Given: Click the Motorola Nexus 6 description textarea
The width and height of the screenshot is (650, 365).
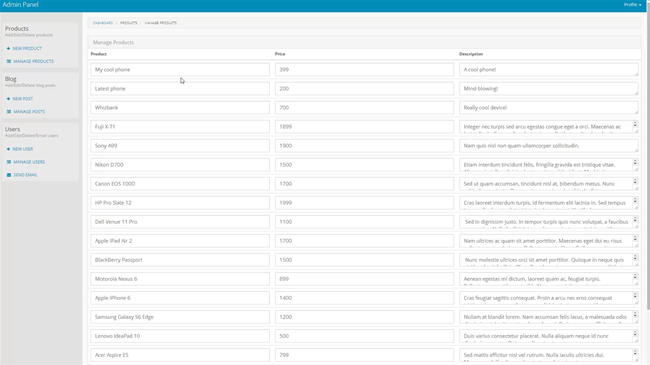Looking at the screenshot, I should pyautogui.click(x=549, y=280).
